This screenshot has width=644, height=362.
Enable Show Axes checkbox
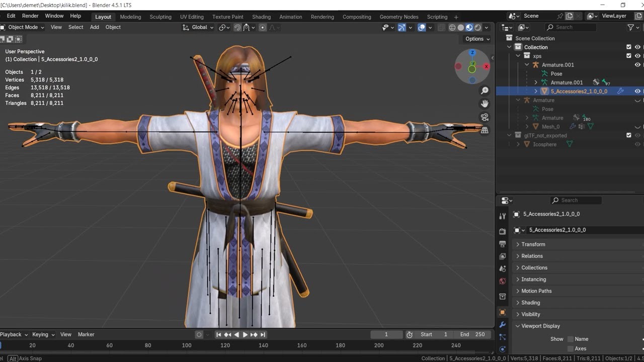pyautogui.click(x=571, y=348)
